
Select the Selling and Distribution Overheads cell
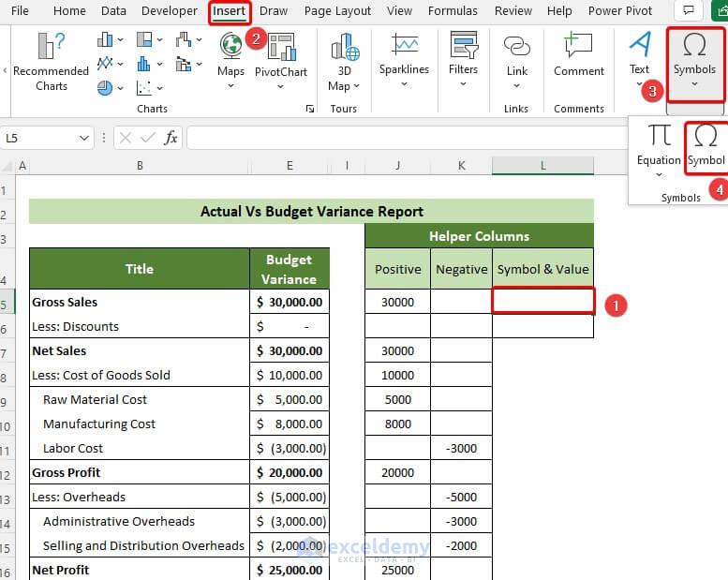[x=140, y=545]
